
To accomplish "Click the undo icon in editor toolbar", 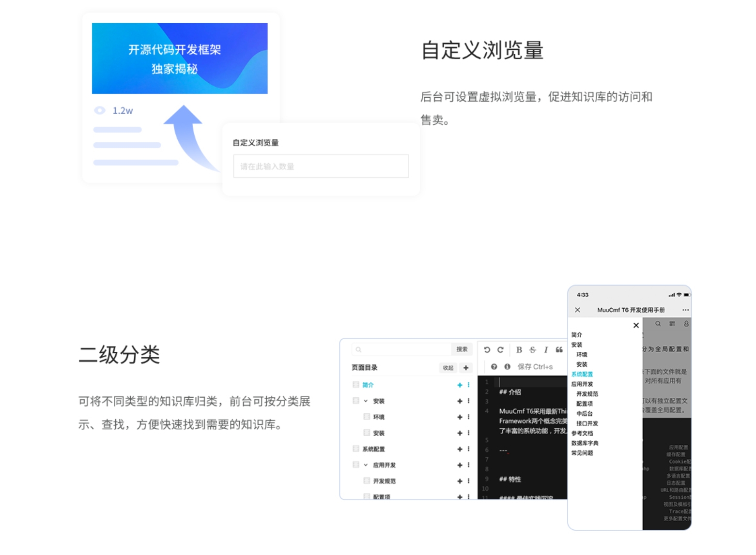I will pos(487,349).
